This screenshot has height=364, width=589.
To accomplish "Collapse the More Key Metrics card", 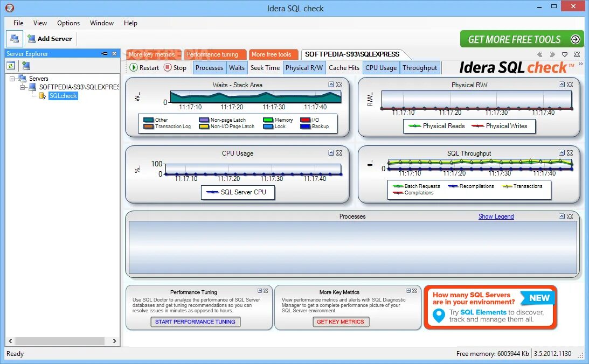I will point(408,291).
